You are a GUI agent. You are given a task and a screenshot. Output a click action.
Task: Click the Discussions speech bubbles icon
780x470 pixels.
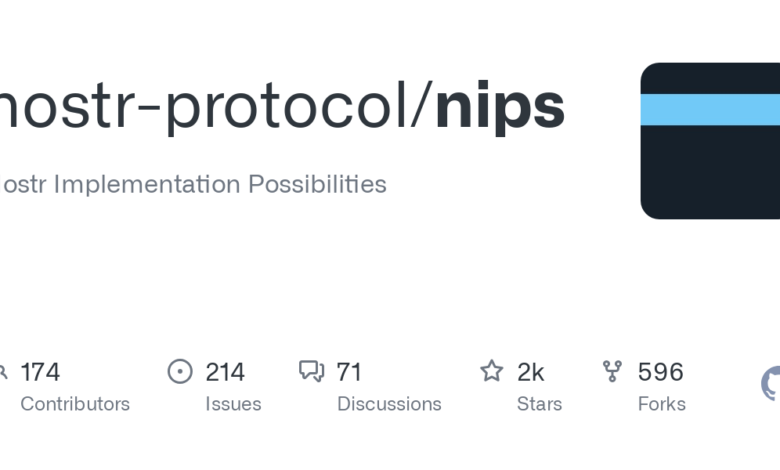point(311,372)
